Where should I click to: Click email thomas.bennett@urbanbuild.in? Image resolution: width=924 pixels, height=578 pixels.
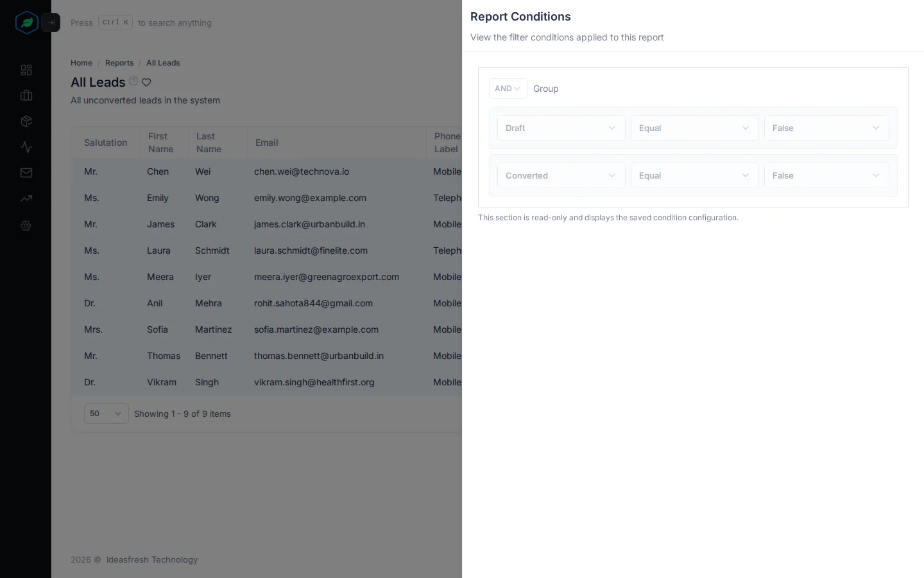pos(319,356)
